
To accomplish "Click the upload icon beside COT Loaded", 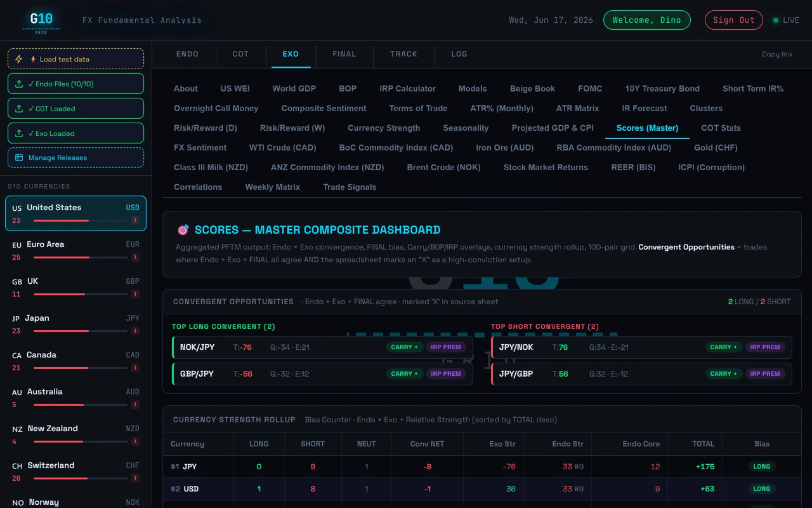I will tap(19, 109).
